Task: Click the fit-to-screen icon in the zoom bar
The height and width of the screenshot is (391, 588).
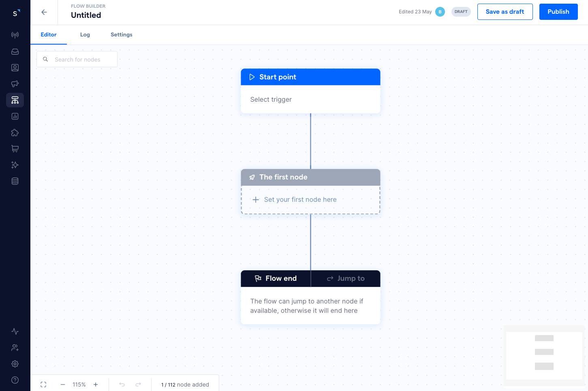Action: 43,385
